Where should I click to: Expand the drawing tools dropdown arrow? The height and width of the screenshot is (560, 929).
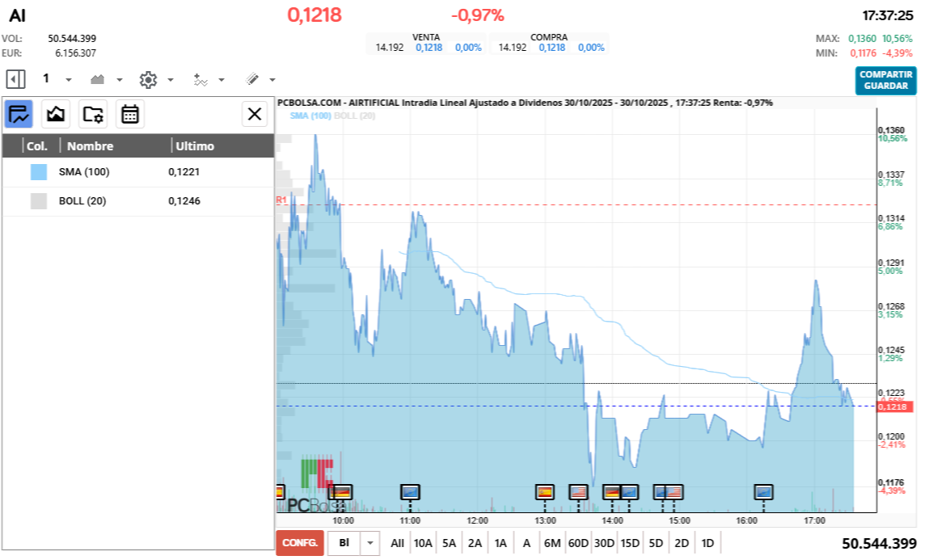click(272, 80)
